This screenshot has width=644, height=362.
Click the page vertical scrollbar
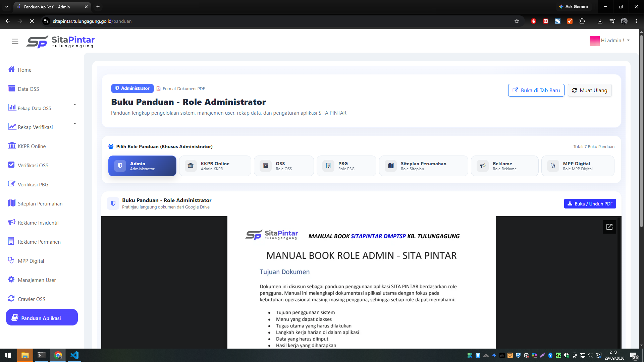(x=641, y=131)
